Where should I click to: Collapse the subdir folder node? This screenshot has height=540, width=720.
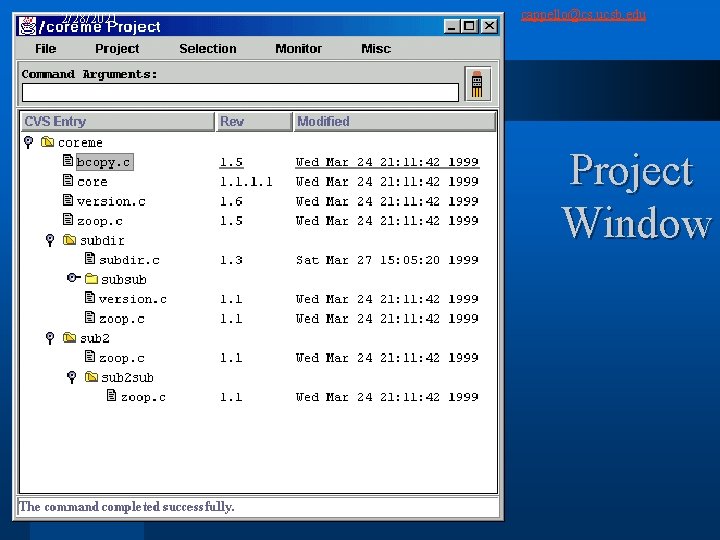coord(50,240)
